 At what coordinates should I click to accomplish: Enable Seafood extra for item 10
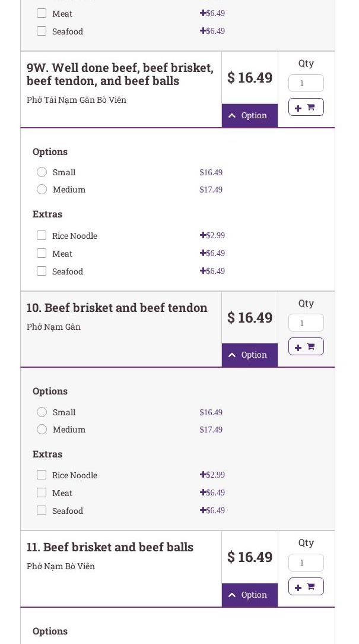click(42, 511)
